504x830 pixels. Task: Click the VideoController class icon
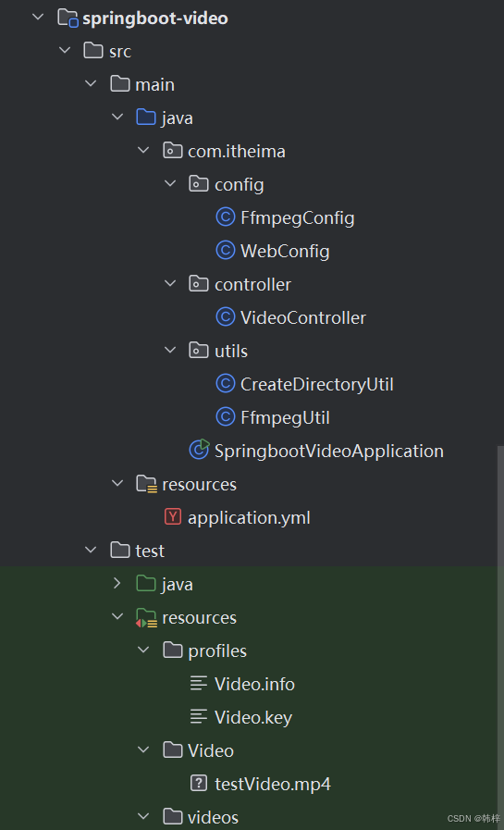pos(226,317)
